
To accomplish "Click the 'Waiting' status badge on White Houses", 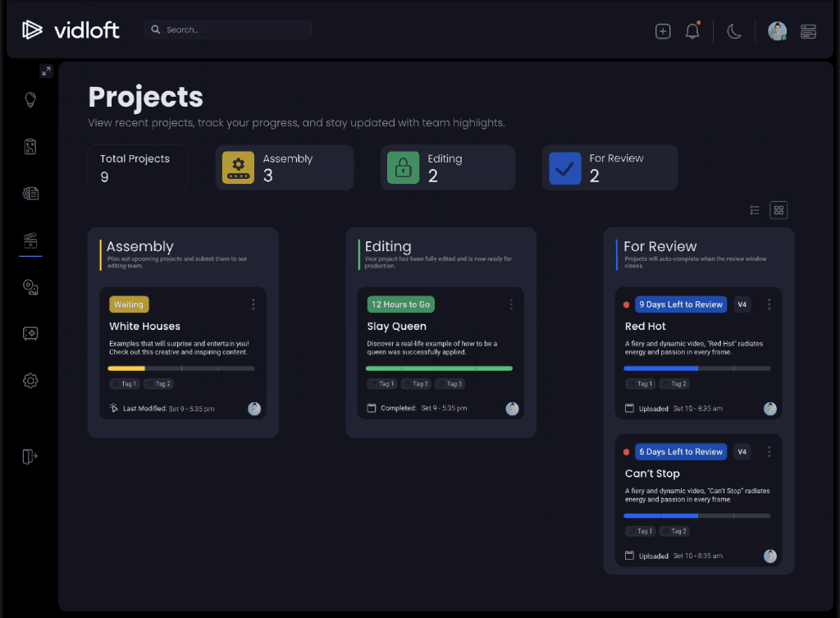I will click(x=128, y=304).
